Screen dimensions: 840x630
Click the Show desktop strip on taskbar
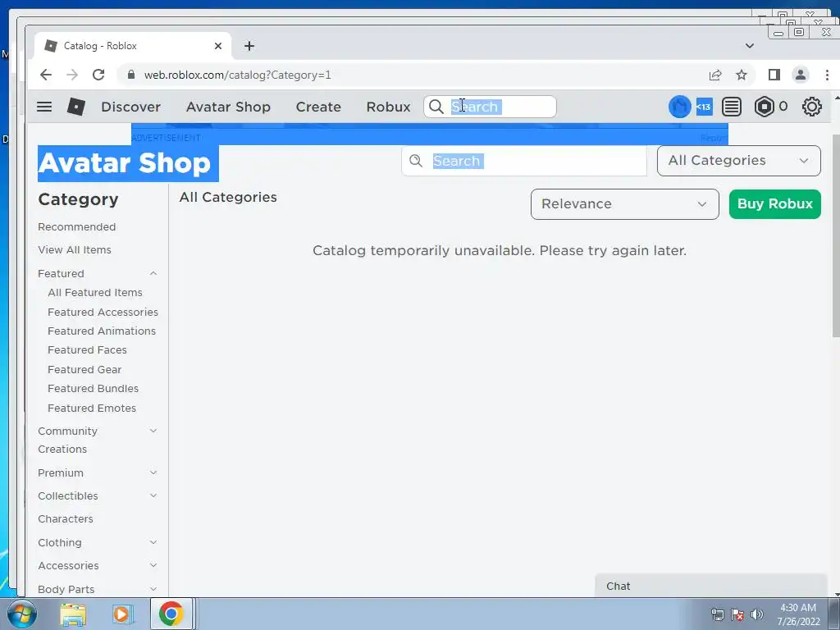834,614
